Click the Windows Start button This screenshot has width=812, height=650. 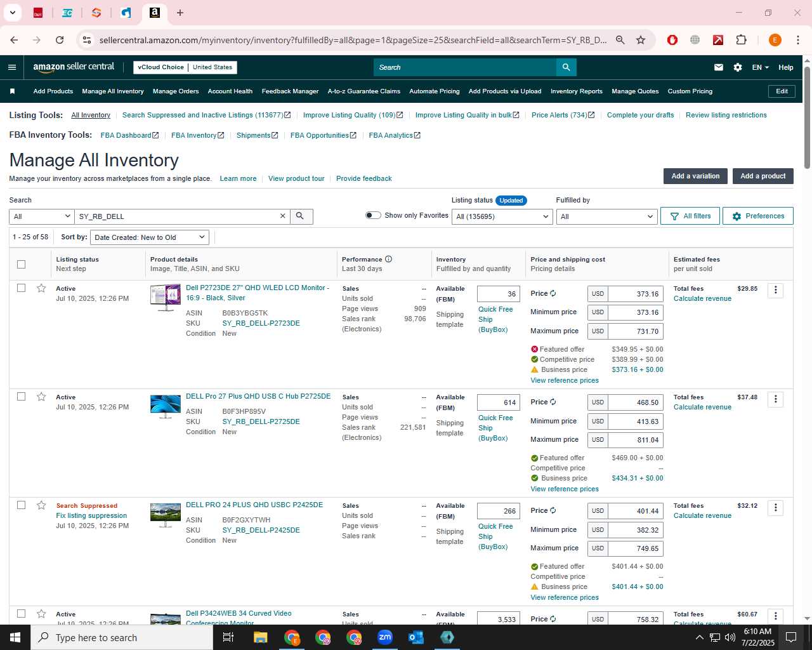[x=15, y=637]
